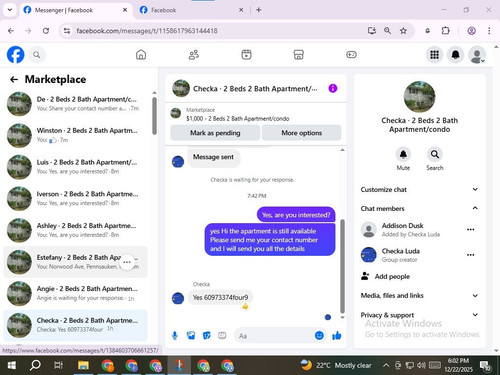
Task: Open options for the Estefany conversation
Action: 127,262
